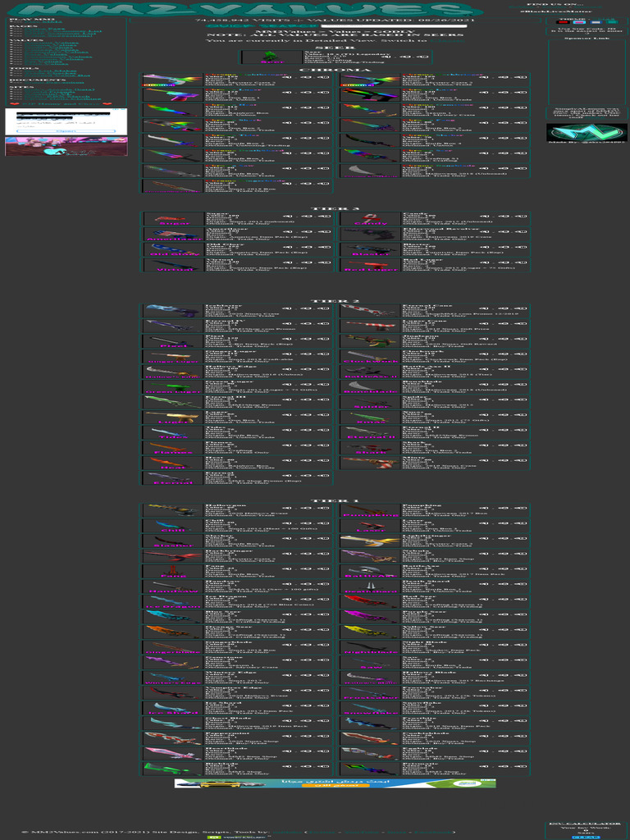The width and height of the screenshot is (630, 840).
Task: Choose the dark red theme swatch
Action: (564, 22)
